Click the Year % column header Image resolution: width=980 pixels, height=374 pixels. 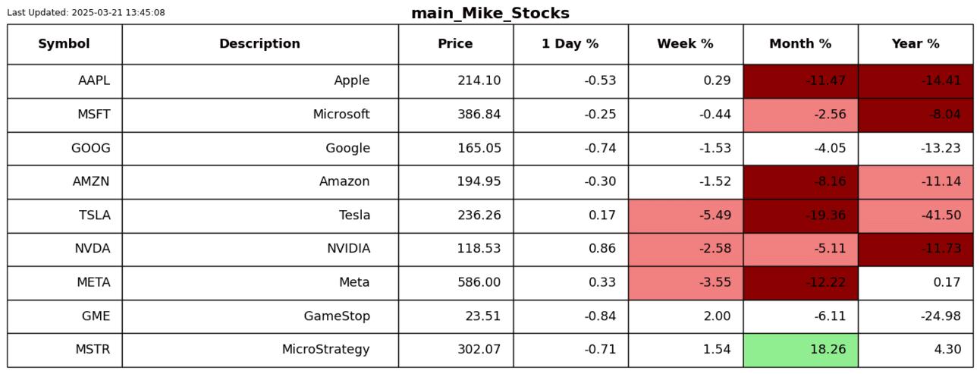(915, 44)
